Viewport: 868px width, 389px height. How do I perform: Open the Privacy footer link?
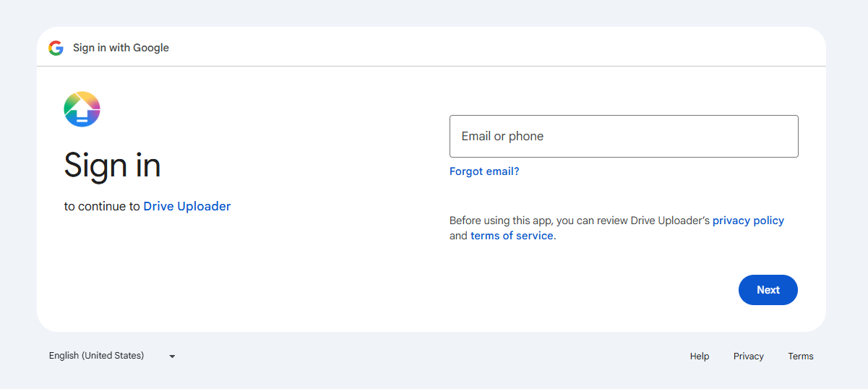pyautogui.click(x=749, y=356)
